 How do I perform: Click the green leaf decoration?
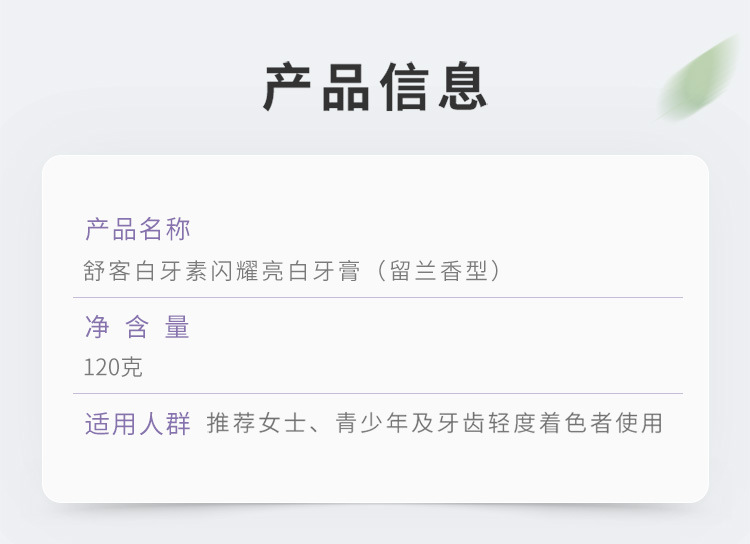click(699, 78)
